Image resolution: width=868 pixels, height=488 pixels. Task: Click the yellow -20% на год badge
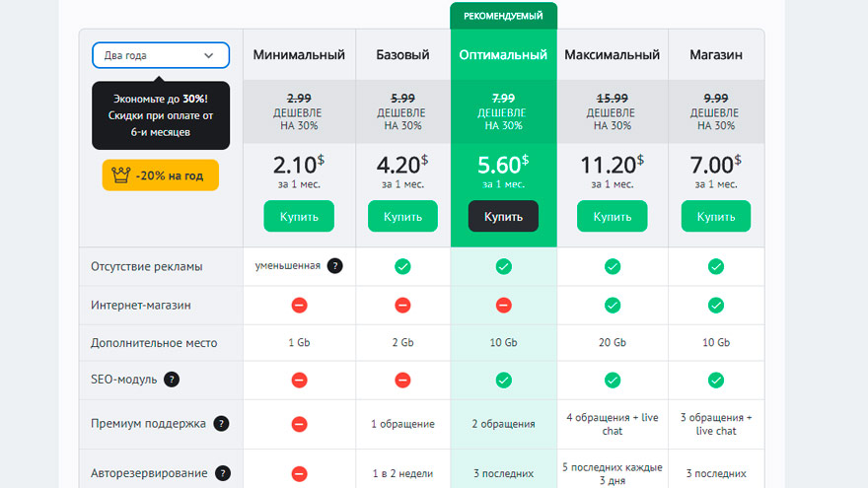pos(161,175)
